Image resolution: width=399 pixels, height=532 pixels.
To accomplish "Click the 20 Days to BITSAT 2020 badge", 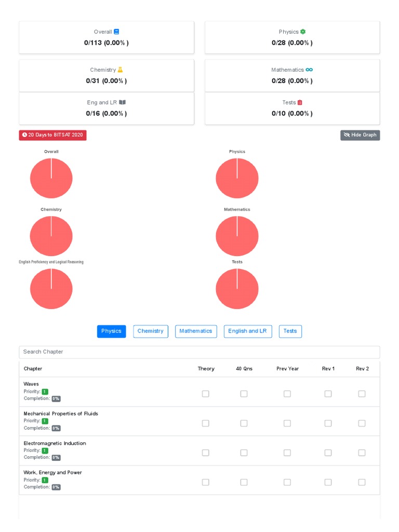I will click(53, 135).
